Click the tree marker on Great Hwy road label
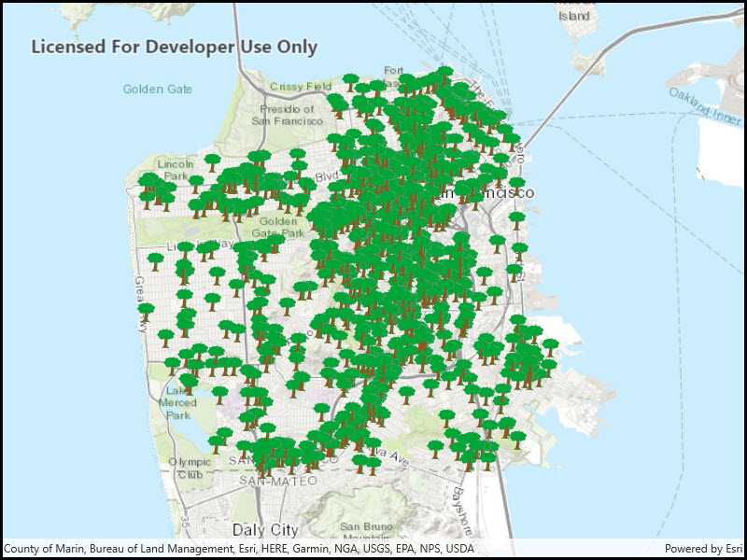This screenshot has height=560, width=747. (146, 313)
